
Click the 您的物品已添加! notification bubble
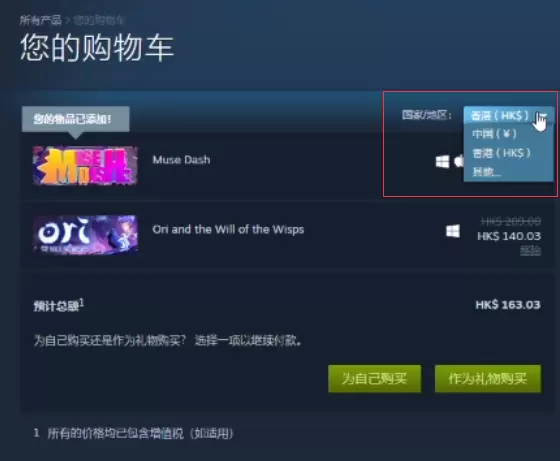tap(75, 119)
